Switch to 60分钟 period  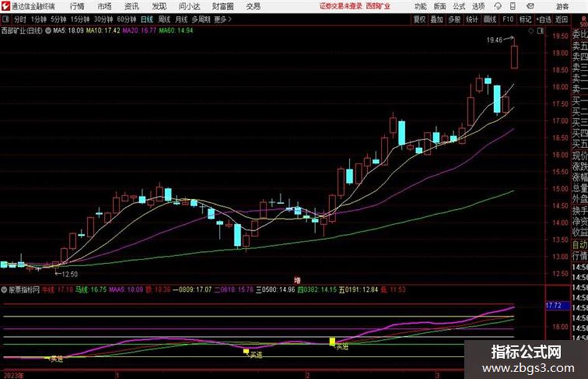tap(127, 19)
